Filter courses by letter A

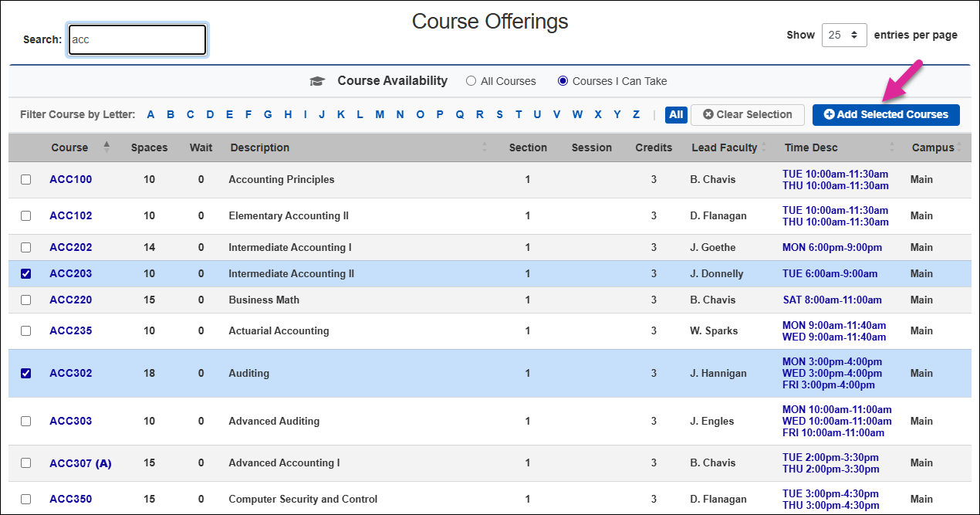(x=150, y=114)
